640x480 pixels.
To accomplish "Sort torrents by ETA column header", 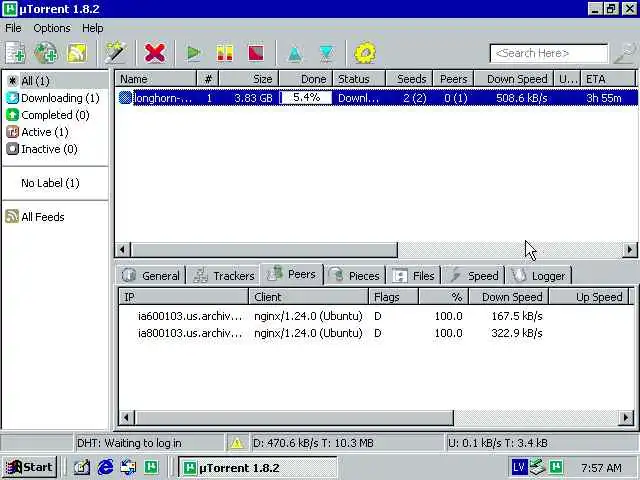I will coord(608,79).
